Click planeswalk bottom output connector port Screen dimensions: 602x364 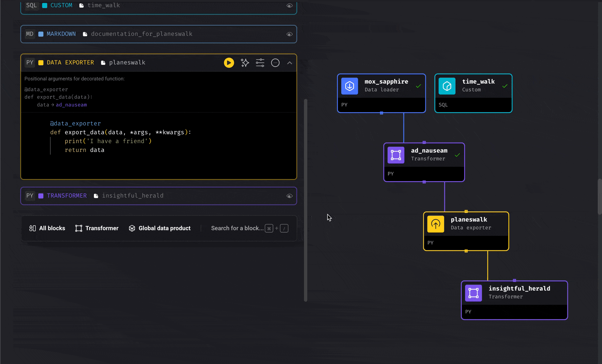point(466,251)
